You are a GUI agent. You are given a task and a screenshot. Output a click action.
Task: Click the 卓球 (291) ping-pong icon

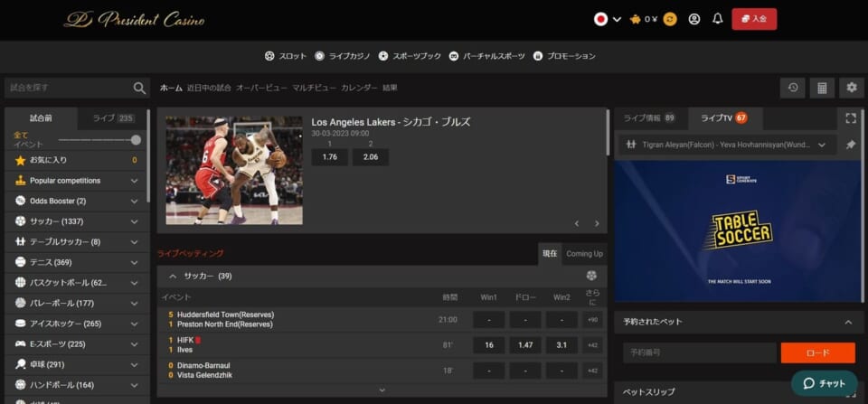tap(21, 364)
